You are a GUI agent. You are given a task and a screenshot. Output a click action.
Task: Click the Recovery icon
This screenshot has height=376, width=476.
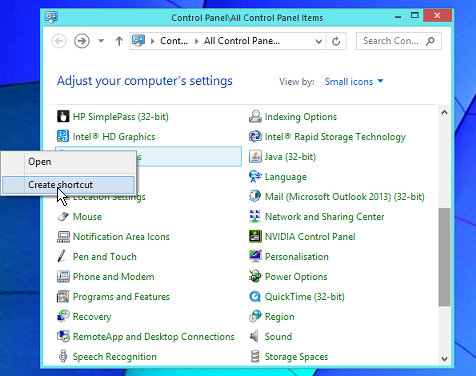click(63, 316)
